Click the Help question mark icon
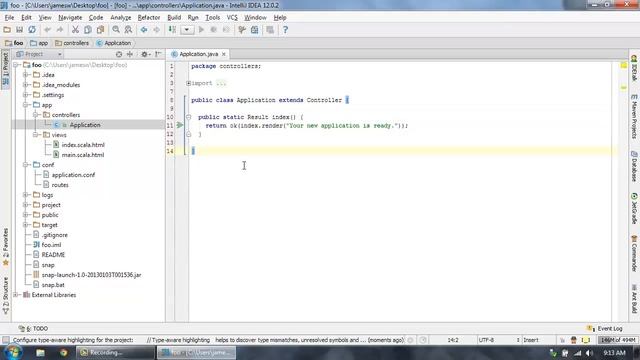The width and height of the screenshot is (640, 360). pos(285,30)
